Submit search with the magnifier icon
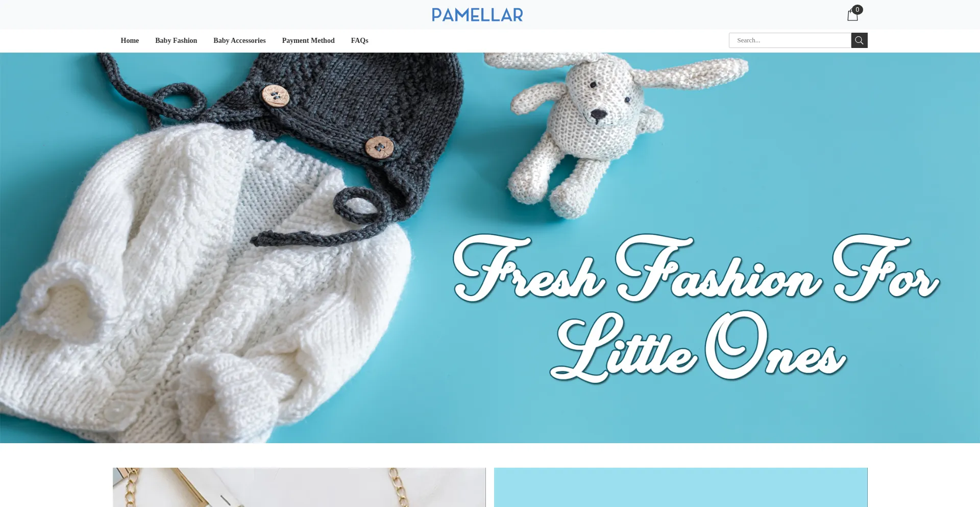Screen dimensions: 980x507 coord(859,40)
